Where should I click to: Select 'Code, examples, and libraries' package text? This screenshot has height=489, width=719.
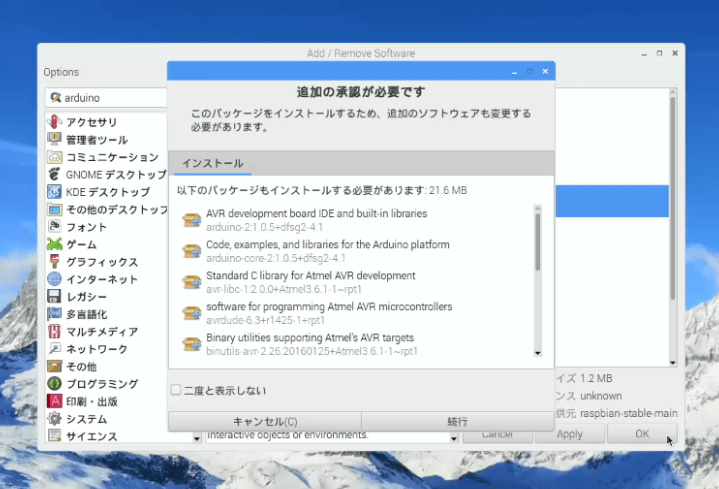(327, 244)
